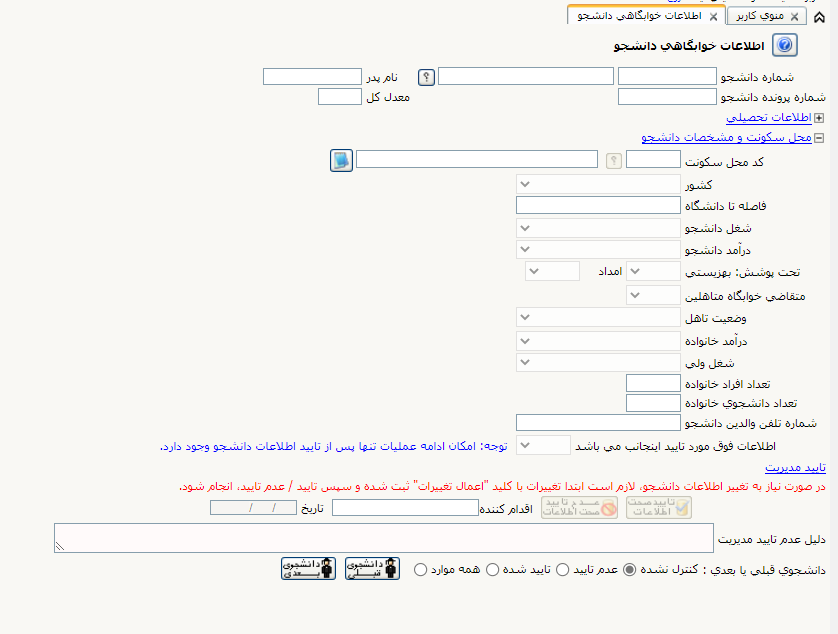Viewport: 838px width, 634px height.
Task: Select the کنترل نشده radio button
Action: click(x=630, y=570)
